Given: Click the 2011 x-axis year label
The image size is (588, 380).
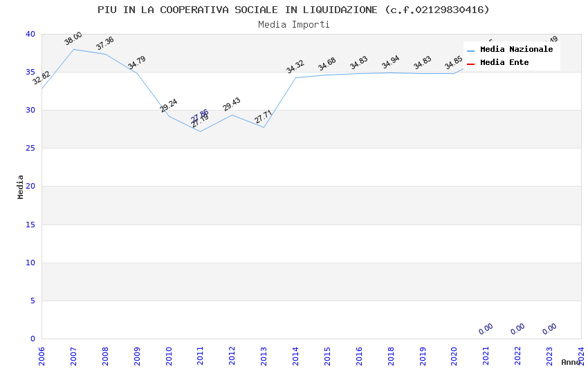Looking at the screenshot, I should (x=200, y=356).
